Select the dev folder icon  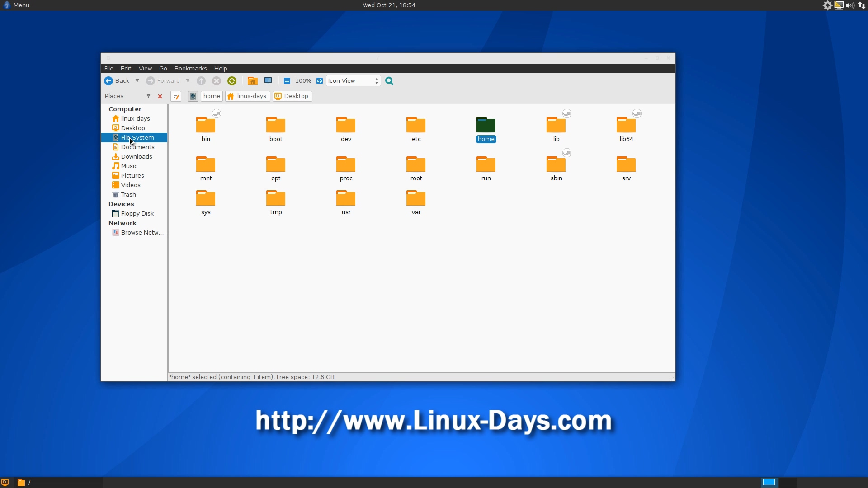click(346, 125)
